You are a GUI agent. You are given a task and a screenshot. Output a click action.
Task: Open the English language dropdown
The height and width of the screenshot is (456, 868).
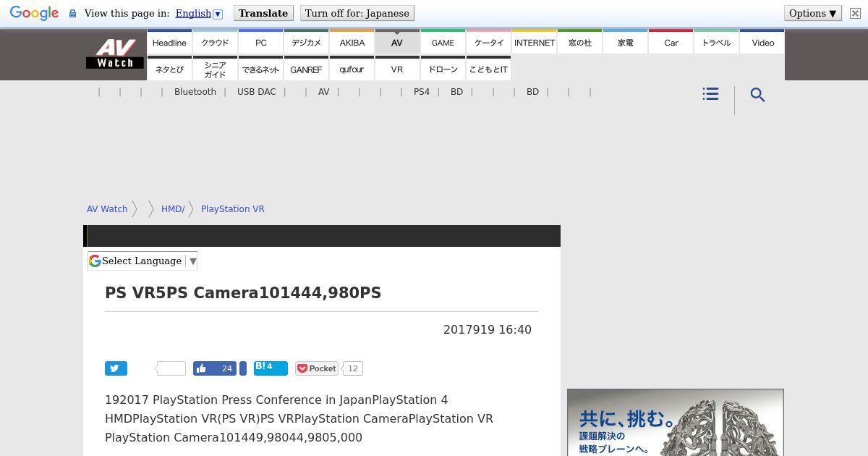(199, 14)
